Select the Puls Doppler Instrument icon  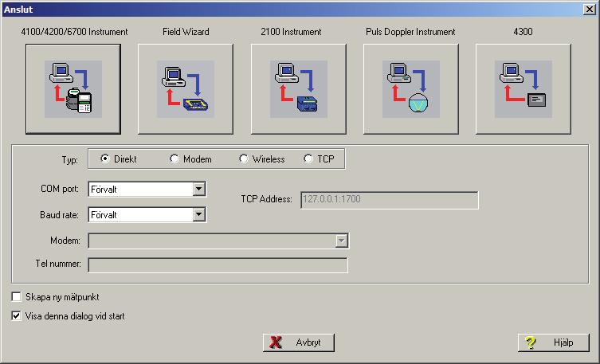411,89
